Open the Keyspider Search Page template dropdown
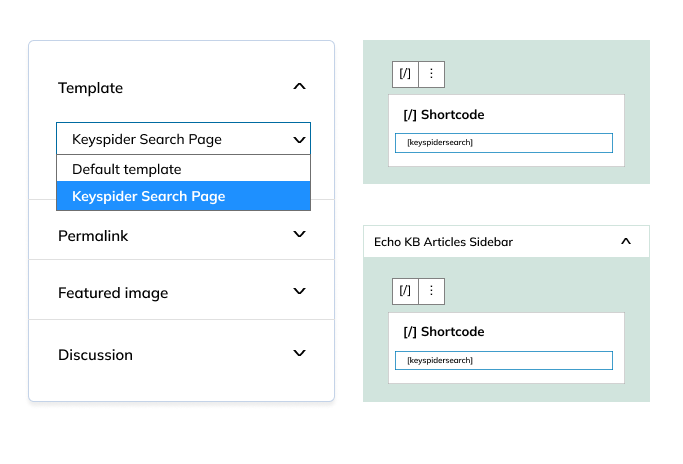Screen dimensions: 683x464 pos(183,139)
